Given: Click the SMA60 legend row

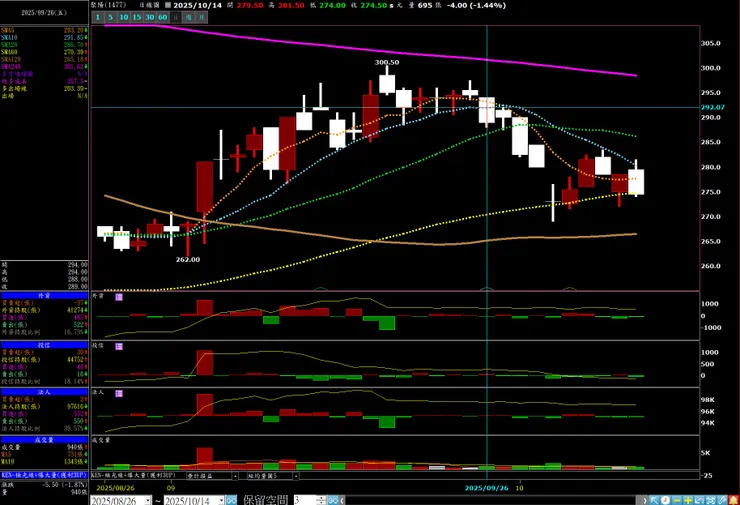Looking at the screenshot, I should (x=44, y=52).
